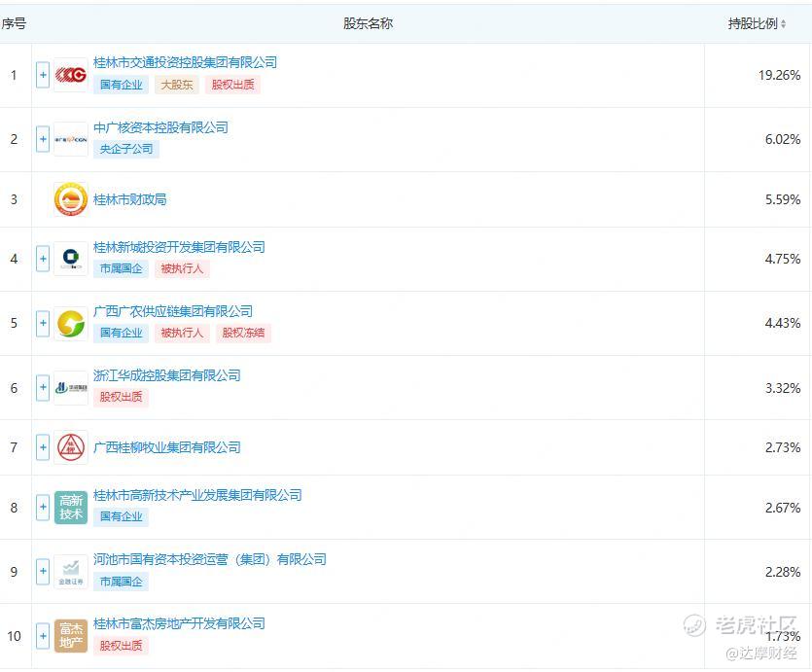812x672 pixels.
Task: Click the 被执行人 tag under 桂林新城投资
Action: pos(182,268)
